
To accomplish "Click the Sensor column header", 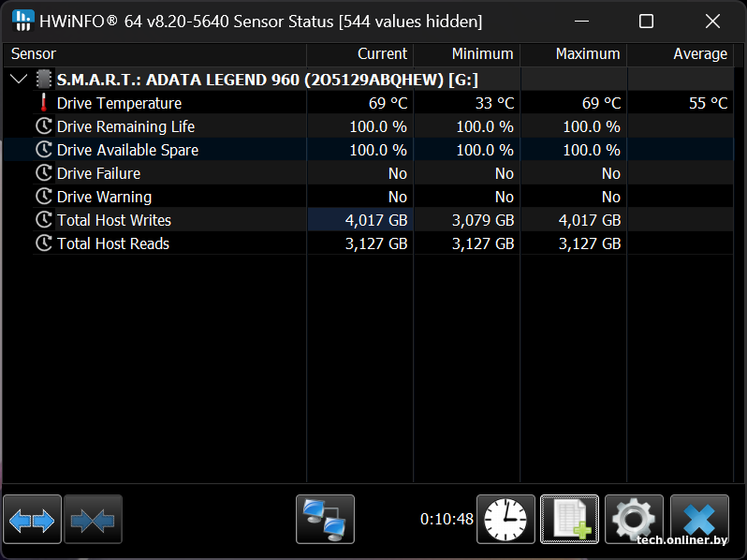I will point(154,54).
